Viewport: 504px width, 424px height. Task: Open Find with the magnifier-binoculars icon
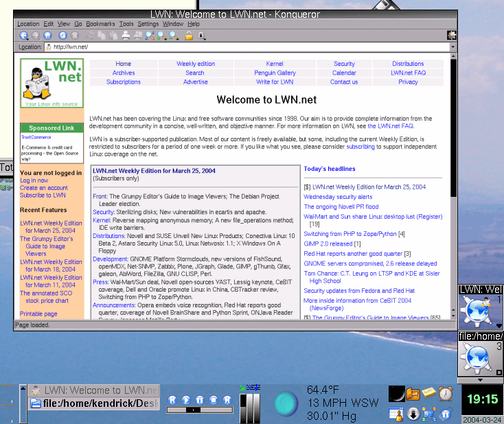pos(150,36)
